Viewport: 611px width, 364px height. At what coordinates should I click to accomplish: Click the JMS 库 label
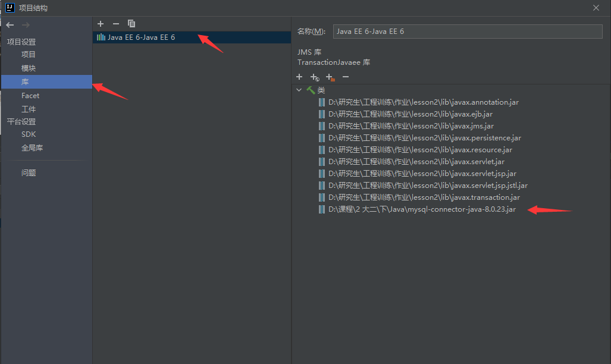point(309,52)
